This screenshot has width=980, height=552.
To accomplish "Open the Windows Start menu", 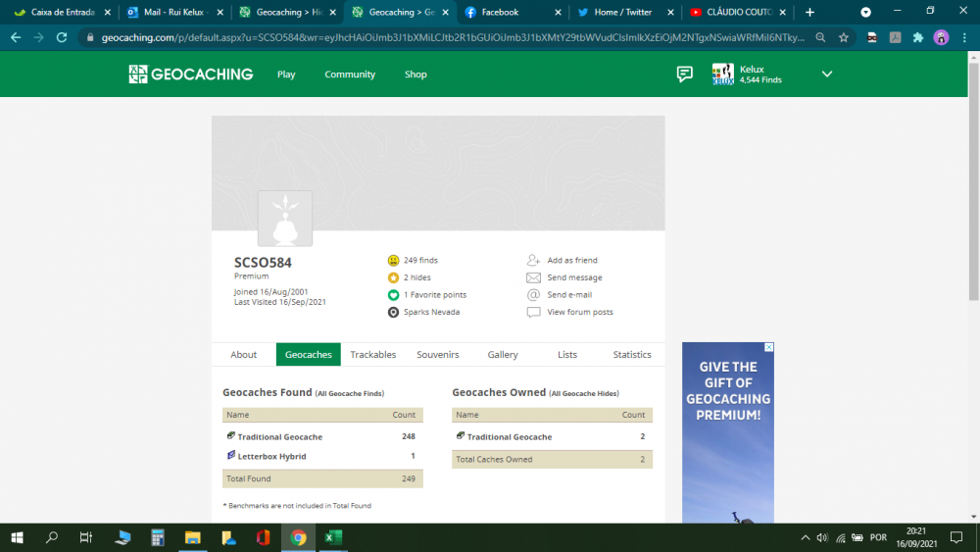I will point(17,537).
